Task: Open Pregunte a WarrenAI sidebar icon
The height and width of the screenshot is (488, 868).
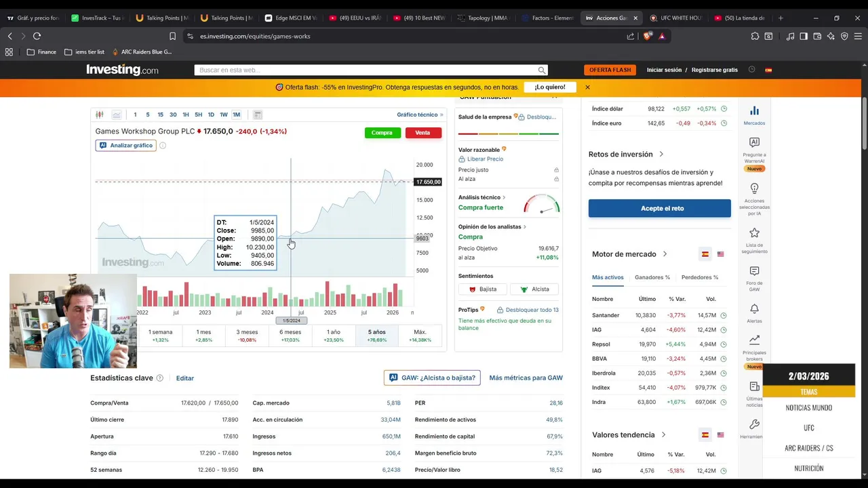Action: tap(754, 142)
